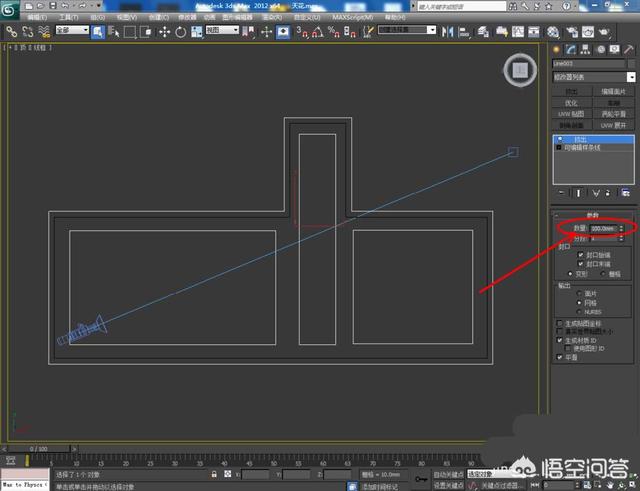Select the 变形 radio button

pyautogui.click(x=570, y=274)
